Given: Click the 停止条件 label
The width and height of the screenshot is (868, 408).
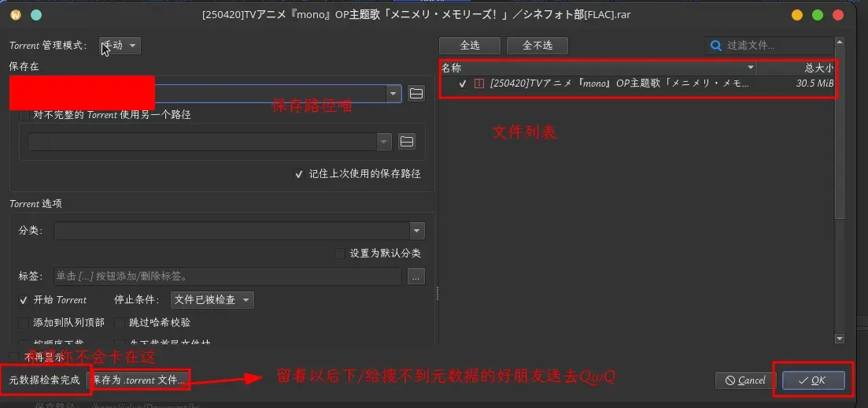Looking at the screenshot, I should (137, 300).
